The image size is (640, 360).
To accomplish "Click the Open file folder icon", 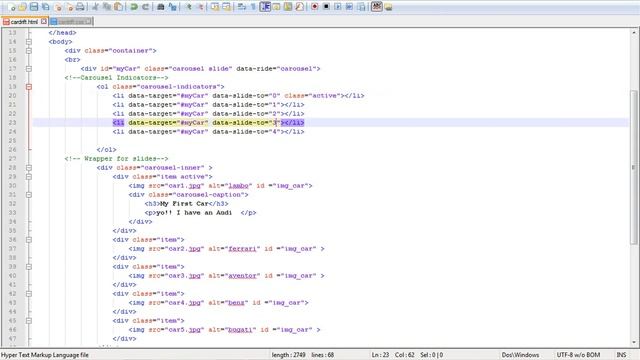I will pyautogui.click(x=22, y=7).
